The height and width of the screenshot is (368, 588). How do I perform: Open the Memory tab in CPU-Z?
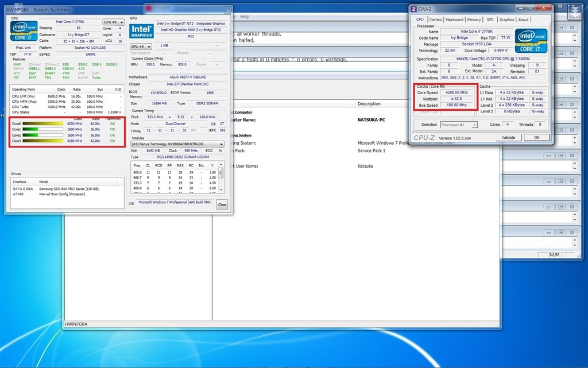(474, 20)
